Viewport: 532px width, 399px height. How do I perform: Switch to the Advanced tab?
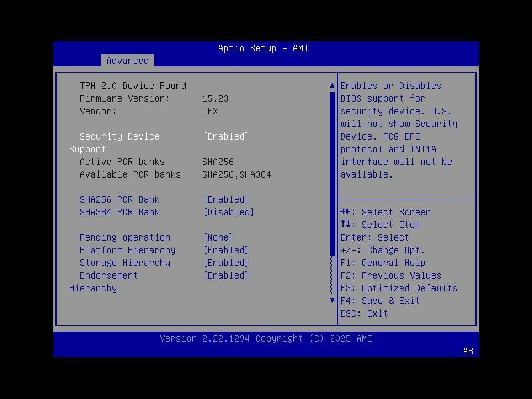pyautogui.click(x=127, y=61)
